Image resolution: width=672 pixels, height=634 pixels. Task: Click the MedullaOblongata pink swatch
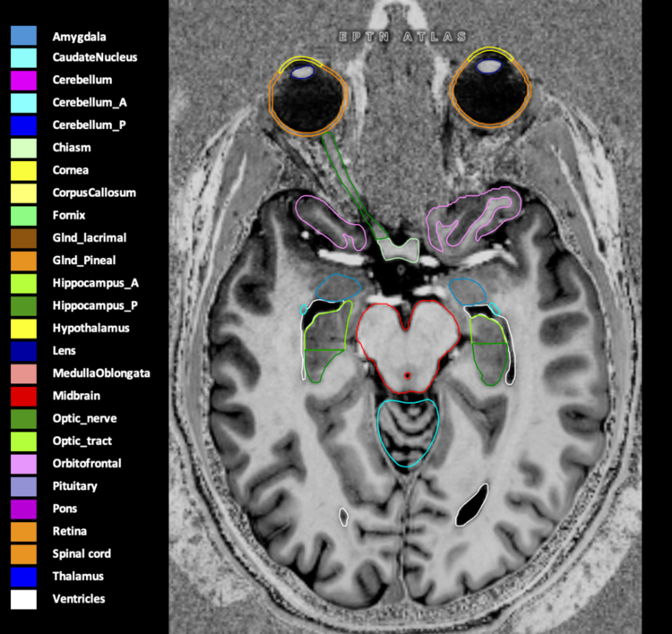[23, 373]
